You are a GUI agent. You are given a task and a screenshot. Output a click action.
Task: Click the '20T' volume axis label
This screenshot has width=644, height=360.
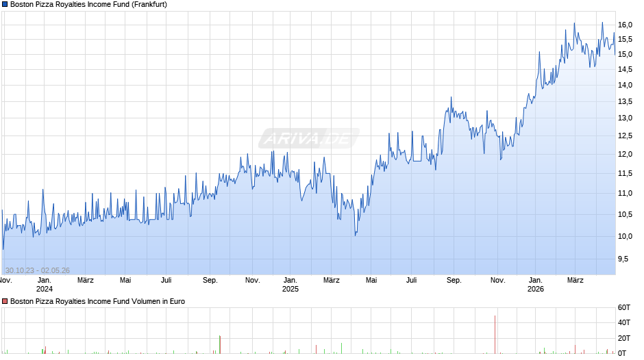point(624,338)
